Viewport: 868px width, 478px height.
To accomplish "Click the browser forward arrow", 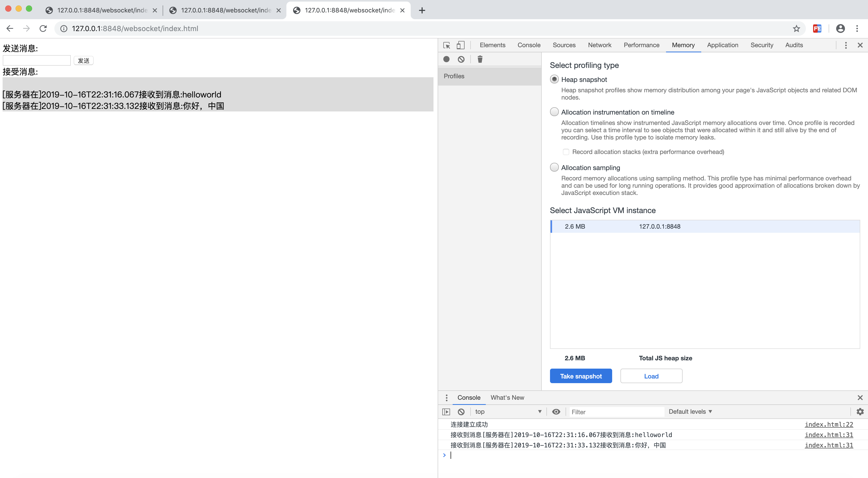I will [x=26, y=29].
